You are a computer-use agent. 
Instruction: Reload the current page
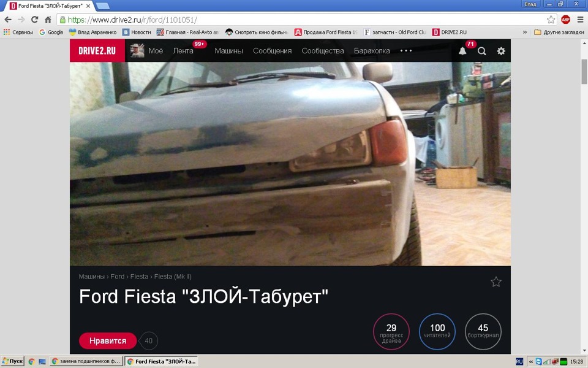tap(34, 20)
